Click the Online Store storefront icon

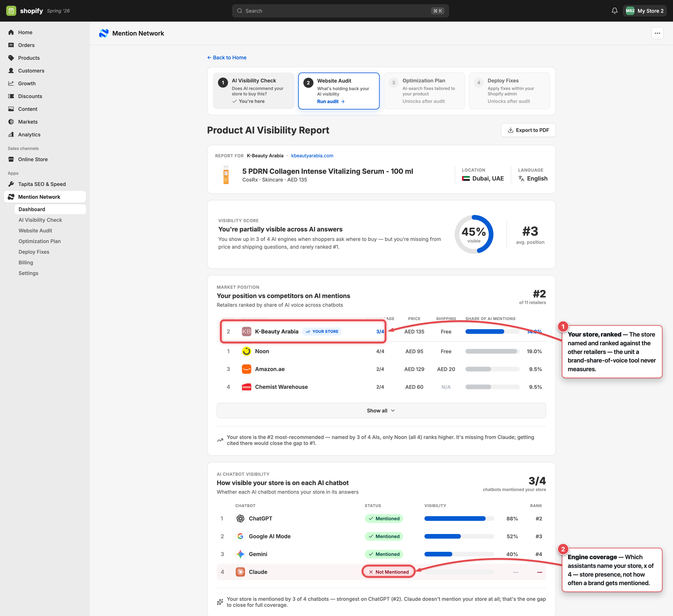coord(11,159)
